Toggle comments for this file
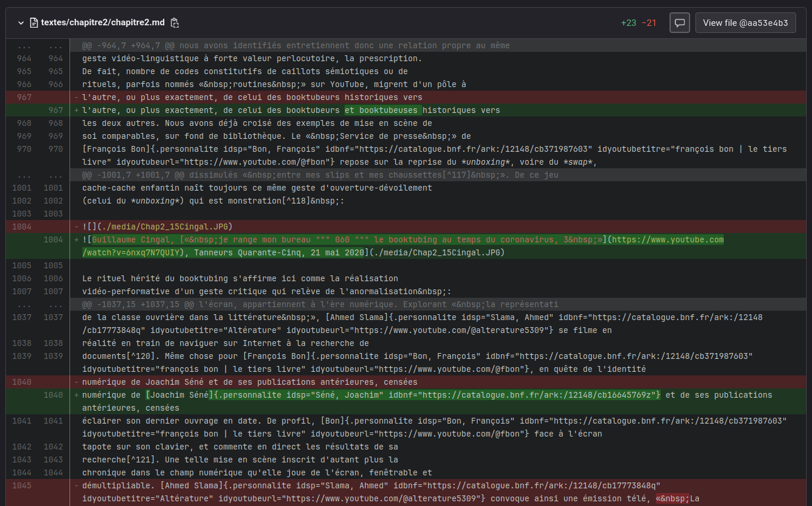Image resolution: width=812 pixels, height=506 pixels. [x=680, y=23]
